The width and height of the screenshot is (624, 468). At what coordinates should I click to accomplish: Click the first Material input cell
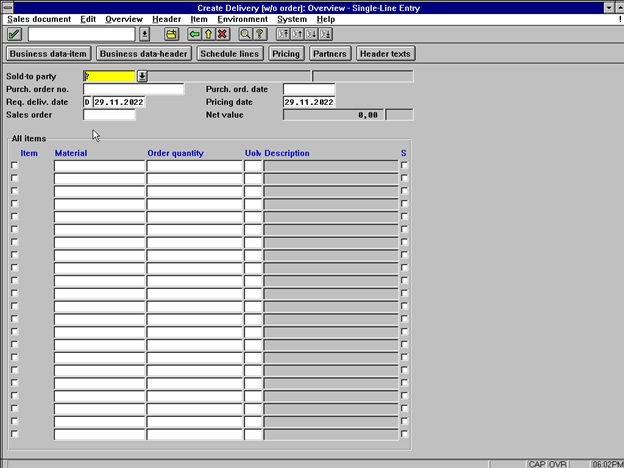[x=99, y=166]
